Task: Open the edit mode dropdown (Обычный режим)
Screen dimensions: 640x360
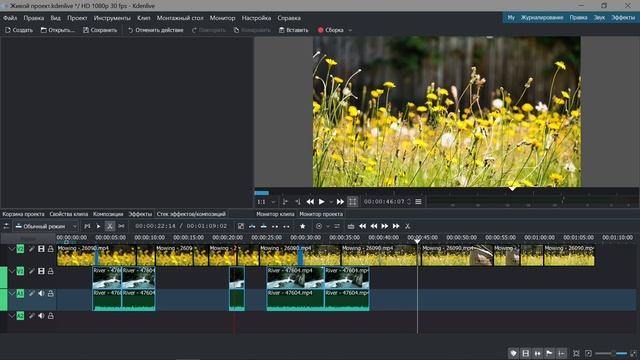Action: pos(46,226)
